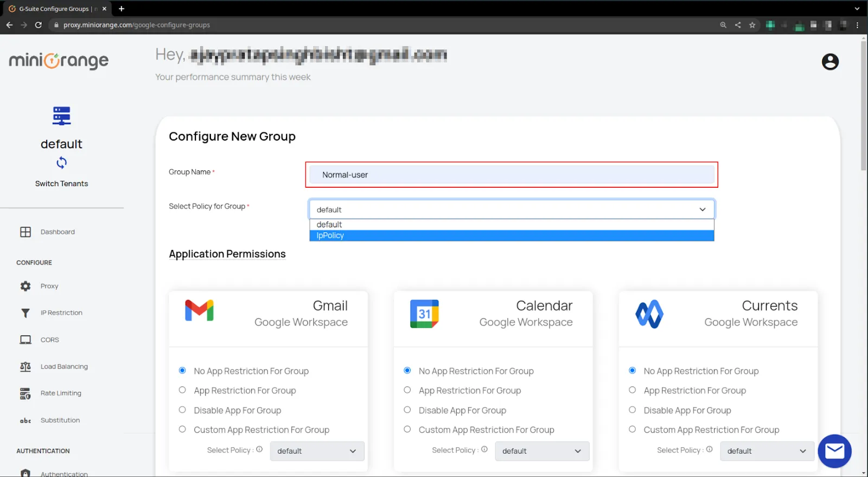Select Calendar No App Restriction For Group
The width and height of the screenshot is (868, 477).
(407, 371)
